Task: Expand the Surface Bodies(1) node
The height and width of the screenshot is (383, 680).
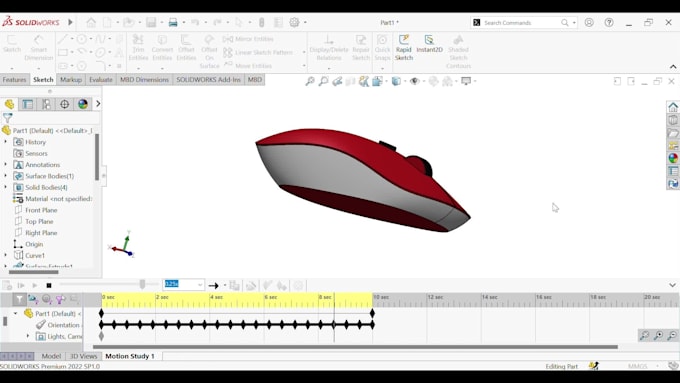Action: point(6,176)
